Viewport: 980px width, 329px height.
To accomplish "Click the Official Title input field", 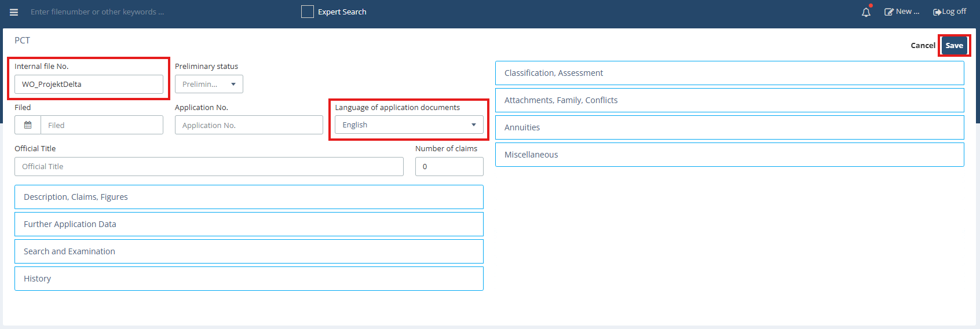I will tap(209, 167).
